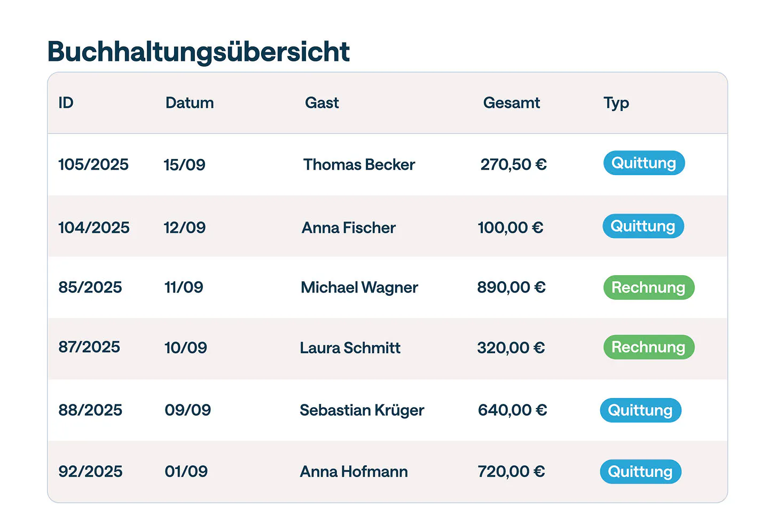The width and height of the screenshot is (769, 532).
Task: Select the Rechnung badge for Michael Wagner
Action: point(648,288)
